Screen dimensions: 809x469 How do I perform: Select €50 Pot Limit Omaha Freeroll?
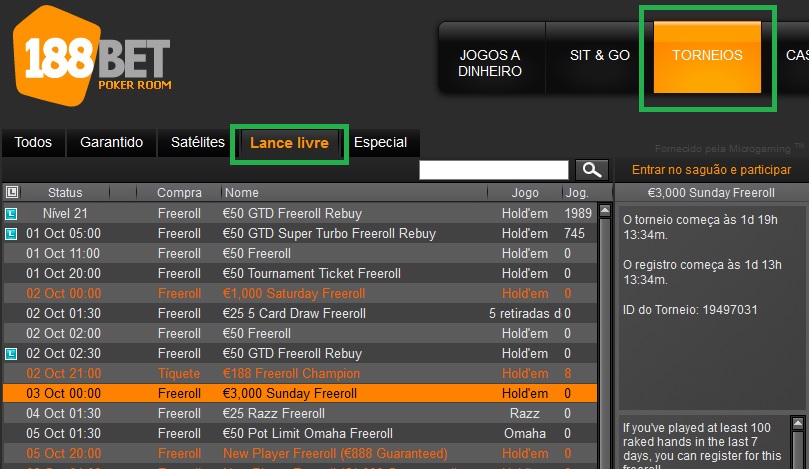tap(300, 434)
